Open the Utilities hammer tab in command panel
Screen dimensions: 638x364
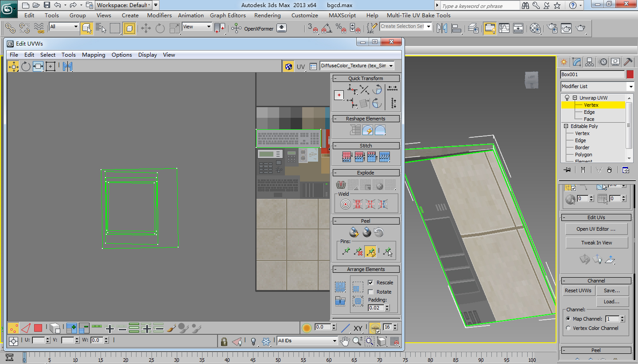coord(628,62)
